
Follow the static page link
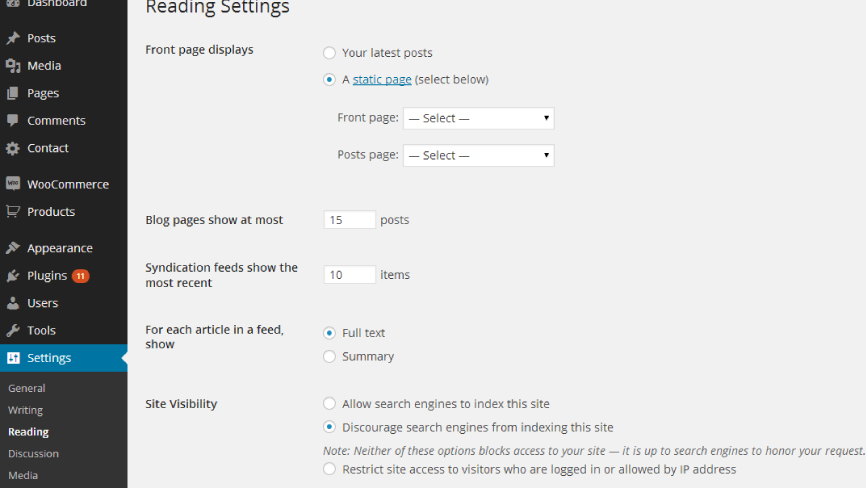382,79
